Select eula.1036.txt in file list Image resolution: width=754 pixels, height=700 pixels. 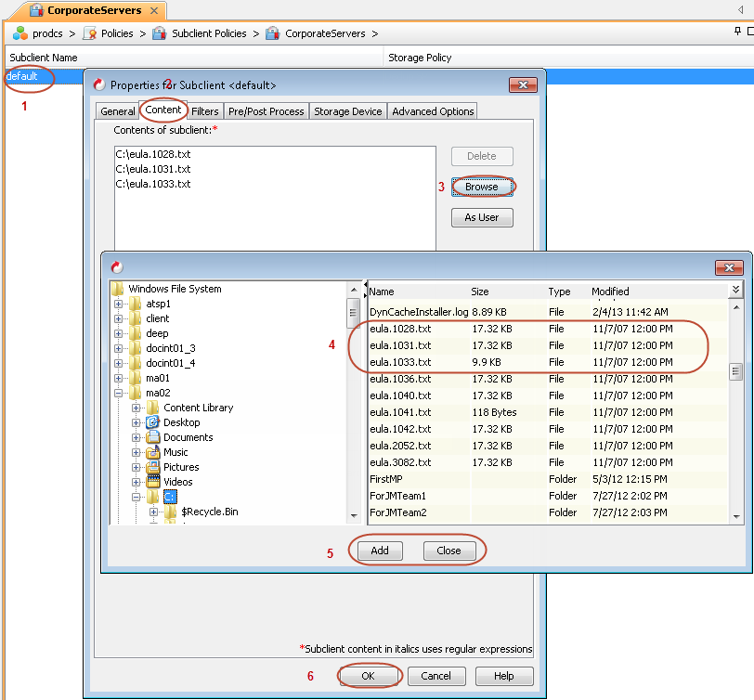tap(400, 379)
